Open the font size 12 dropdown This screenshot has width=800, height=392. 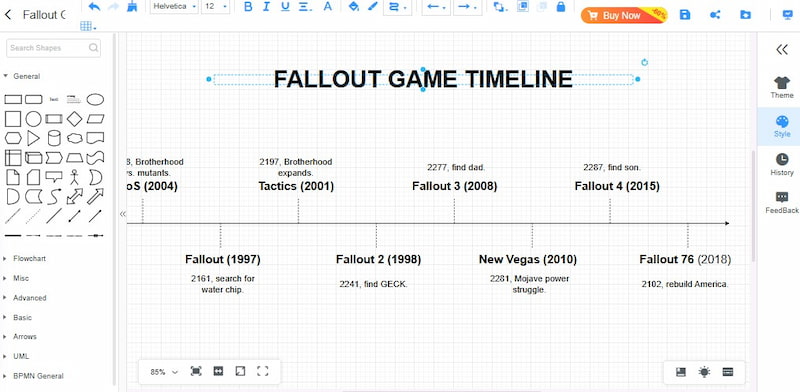pyautogui.click(x=215, y=7)
